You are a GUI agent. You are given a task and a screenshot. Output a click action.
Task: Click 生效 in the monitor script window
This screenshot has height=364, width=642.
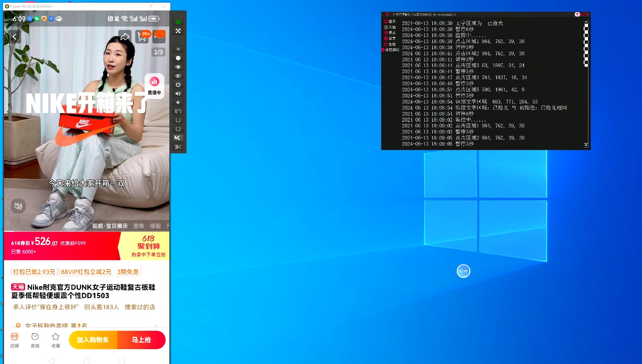click(x=390, y=44)
